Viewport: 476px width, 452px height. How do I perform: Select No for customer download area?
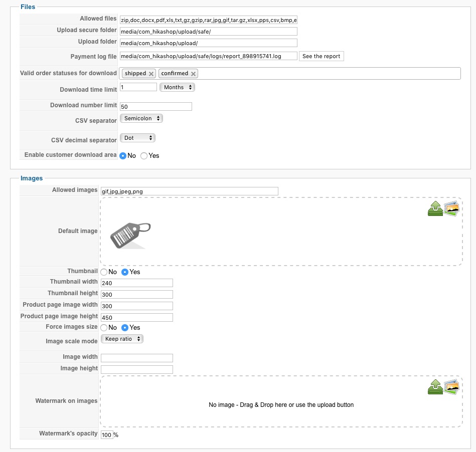pos(123,156)
